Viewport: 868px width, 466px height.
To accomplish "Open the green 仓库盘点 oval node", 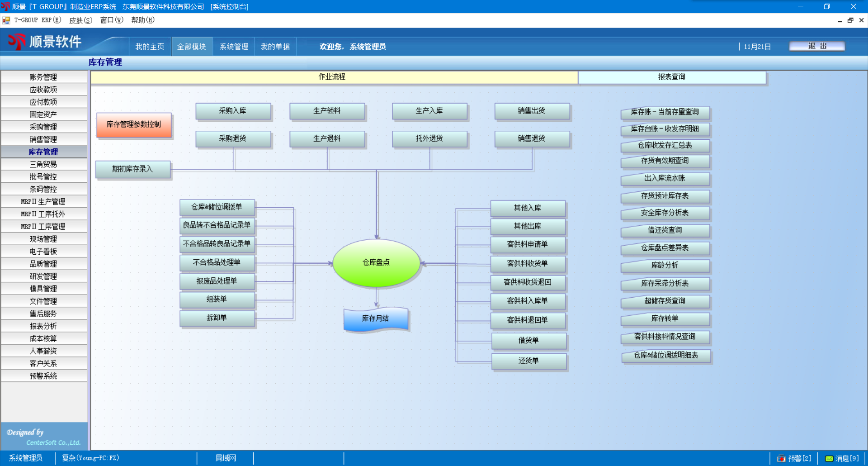I will (376, 262).
